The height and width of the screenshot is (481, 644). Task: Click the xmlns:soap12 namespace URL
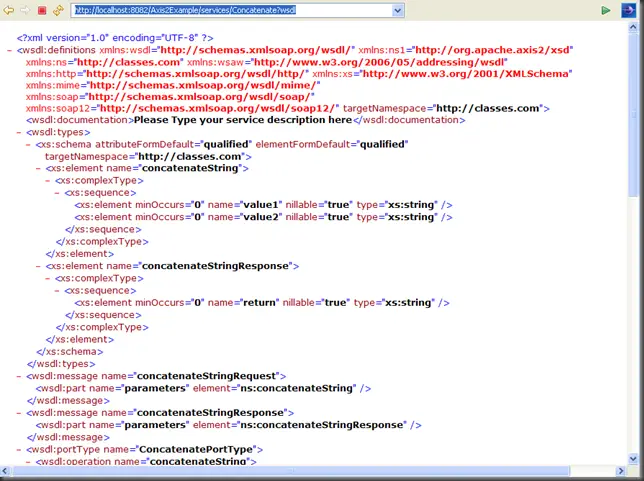click(218, 108)
